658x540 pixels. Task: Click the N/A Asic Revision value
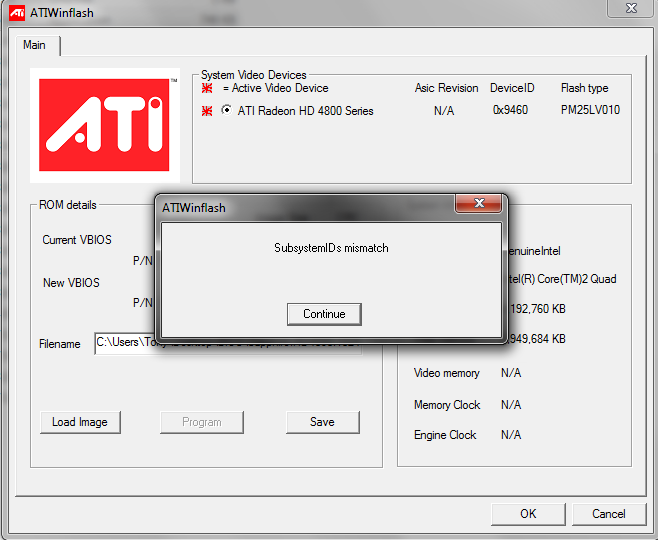coord(444,111)
